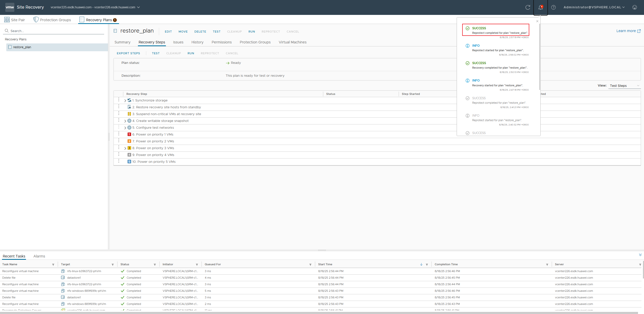
Task: Click the Recent Tasks horizontal scrollbar
Action: tap(319, 313)
